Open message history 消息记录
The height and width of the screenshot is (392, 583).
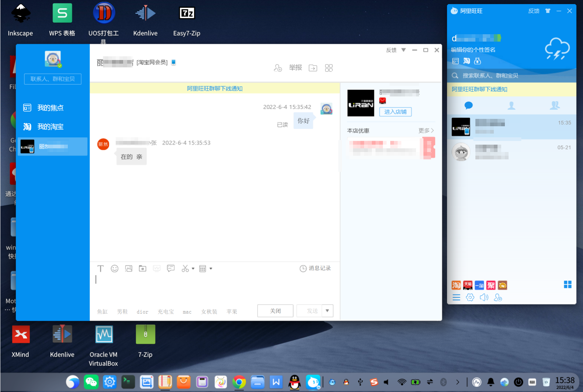click(x=315, y=268)
